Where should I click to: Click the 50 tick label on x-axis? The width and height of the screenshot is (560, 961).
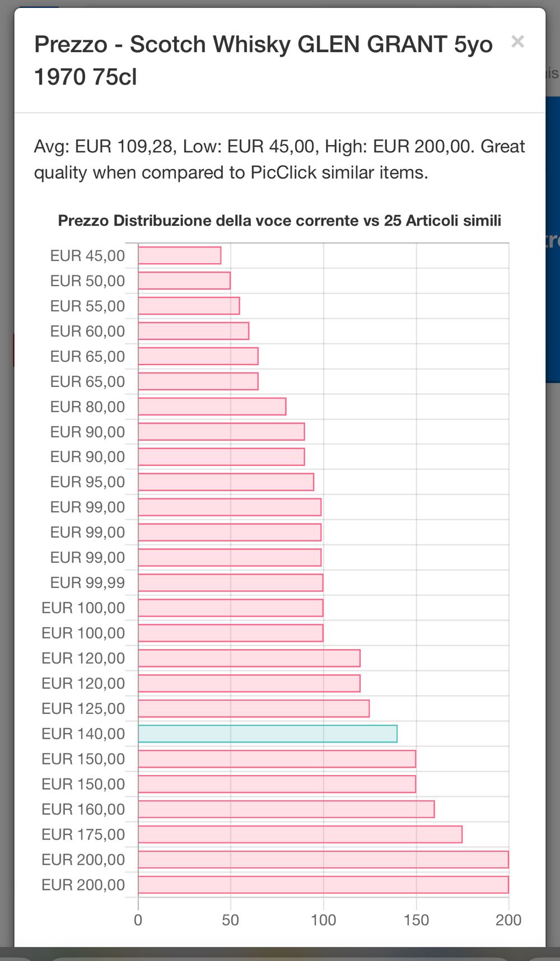pos(231,920)
